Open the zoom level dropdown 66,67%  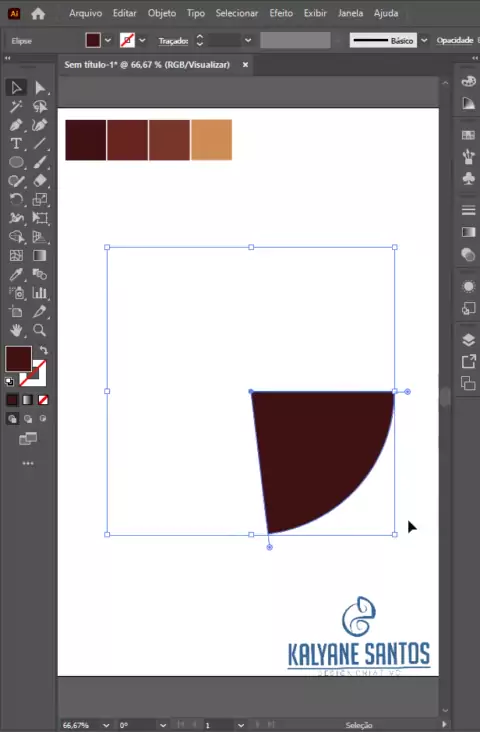(x=106, y=725)
